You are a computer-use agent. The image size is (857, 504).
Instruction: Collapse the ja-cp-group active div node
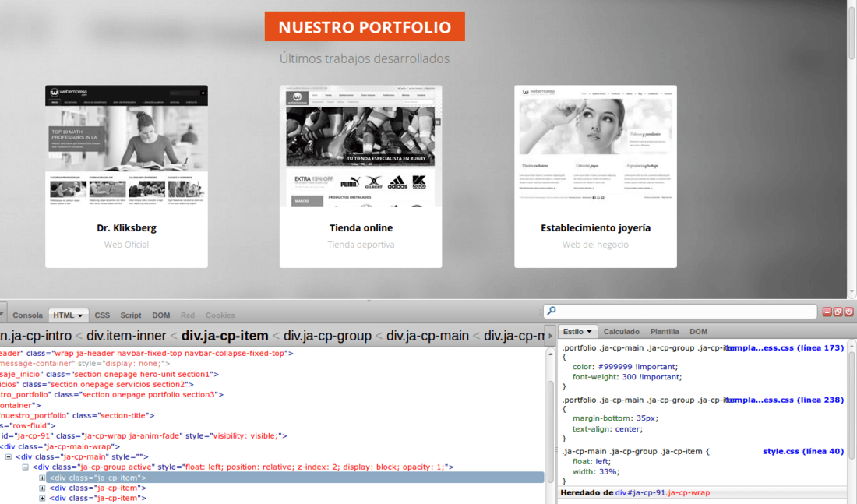tap(25, 467)
